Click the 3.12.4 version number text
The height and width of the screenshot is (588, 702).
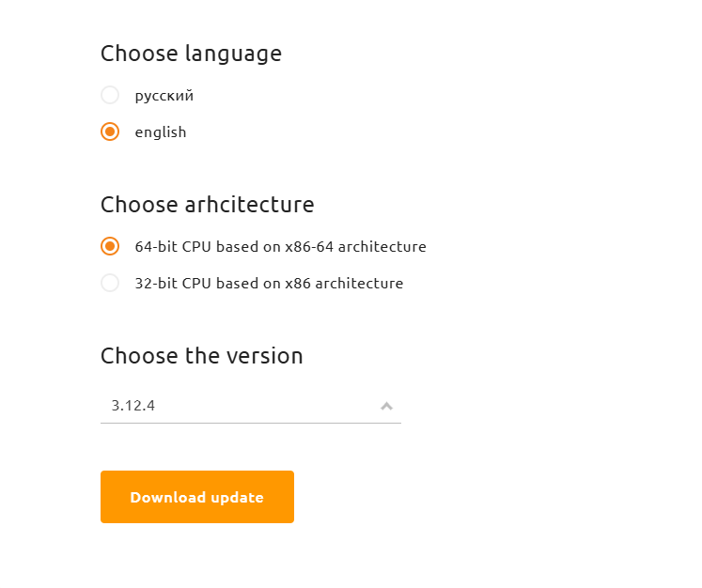click(x=133, y=406)
